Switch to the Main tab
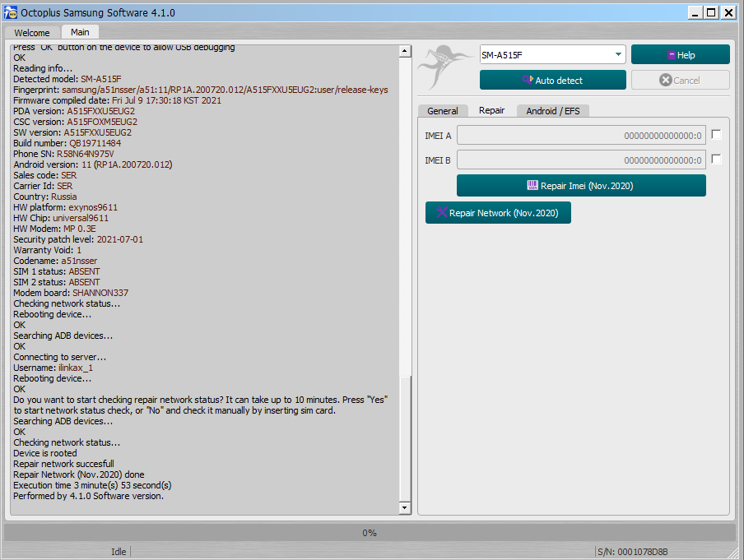 click(x=80, y=32)
